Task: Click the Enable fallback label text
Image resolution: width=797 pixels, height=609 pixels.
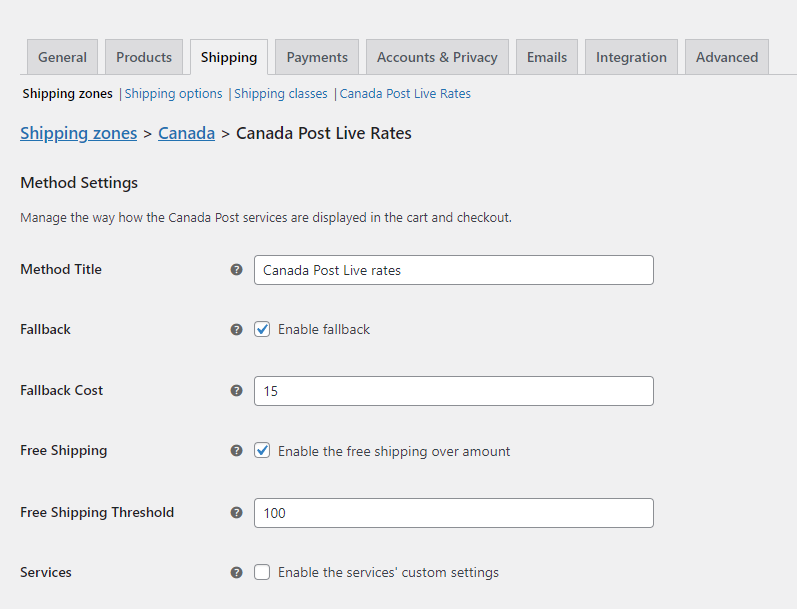Action: [324, 329]
